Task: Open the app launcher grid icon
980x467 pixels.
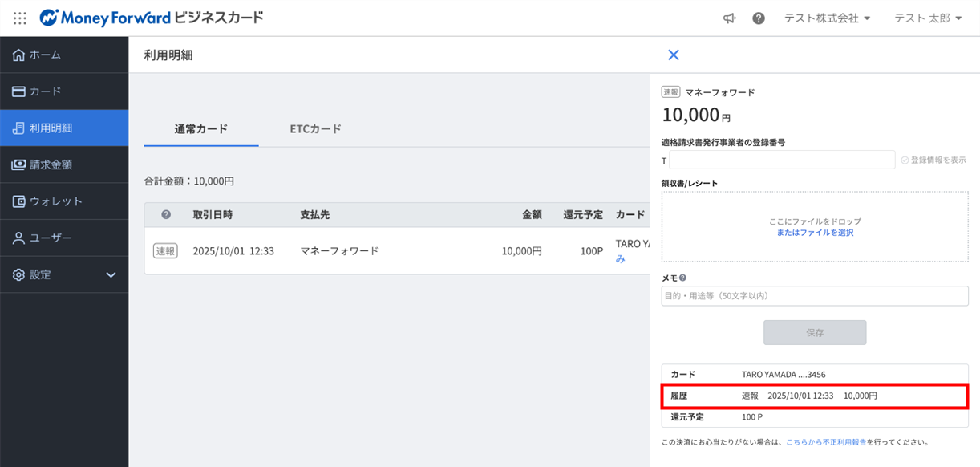Action: tap(20, 18)
